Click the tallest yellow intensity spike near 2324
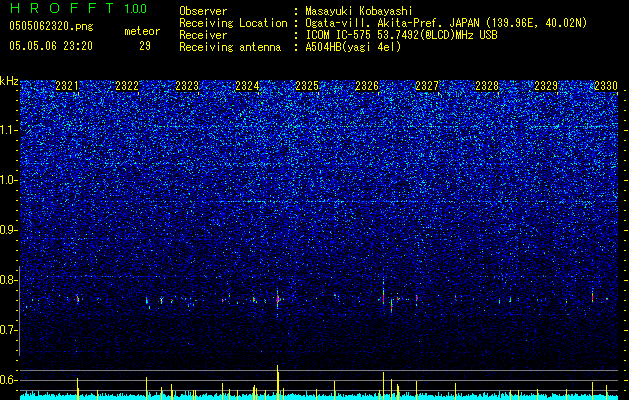 pyautogui.click(x=277, y=382)
